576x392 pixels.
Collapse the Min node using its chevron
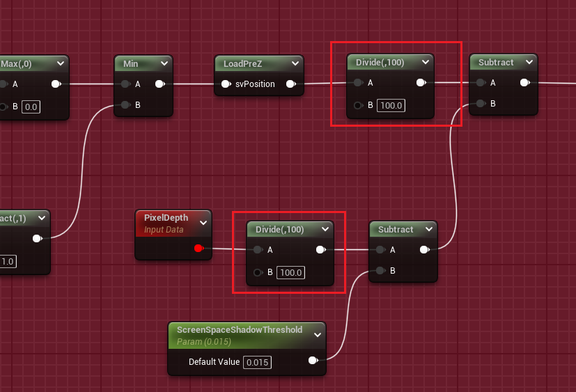pos(164,64)
